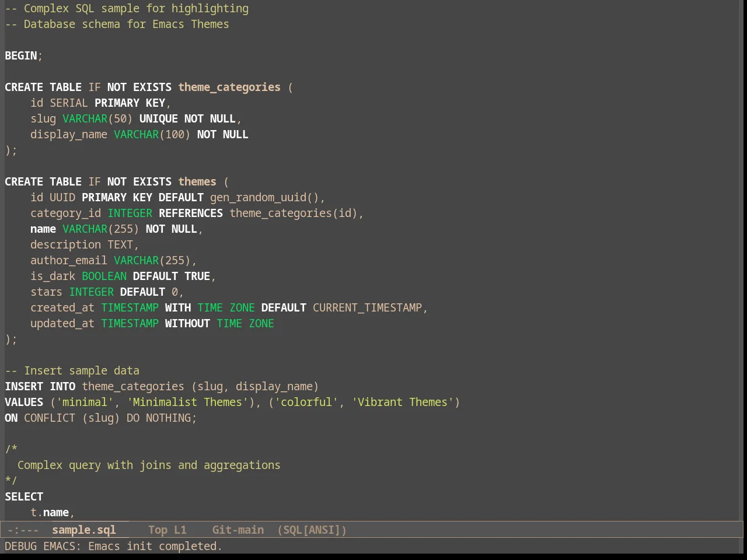Click gen_random_uuid() function call

click(264, 197)
